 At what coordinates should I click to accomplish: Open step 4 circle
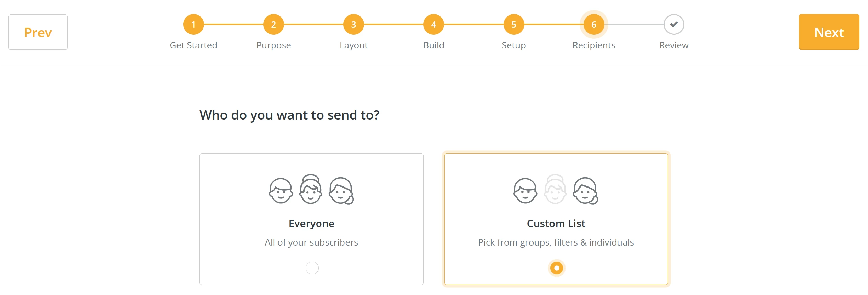[x=434, y=24]
